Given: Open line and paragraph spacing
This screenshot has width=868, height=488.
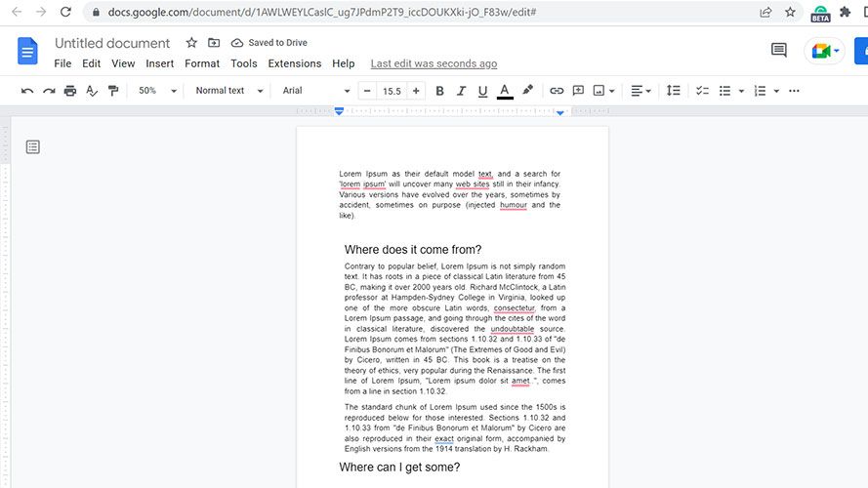Looking at the screenshot, I should (x=673, y=91).
